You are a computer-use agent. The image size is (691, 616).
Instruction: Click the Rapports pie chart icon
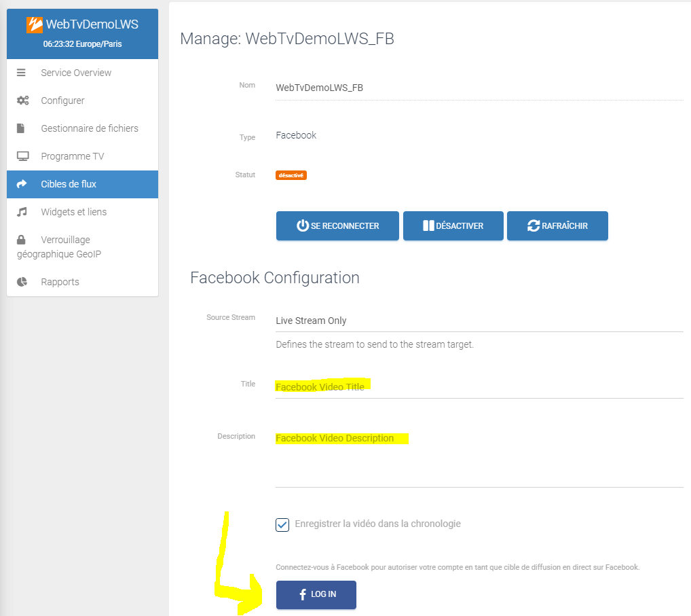pyautogui.click(x=22, y=282)
